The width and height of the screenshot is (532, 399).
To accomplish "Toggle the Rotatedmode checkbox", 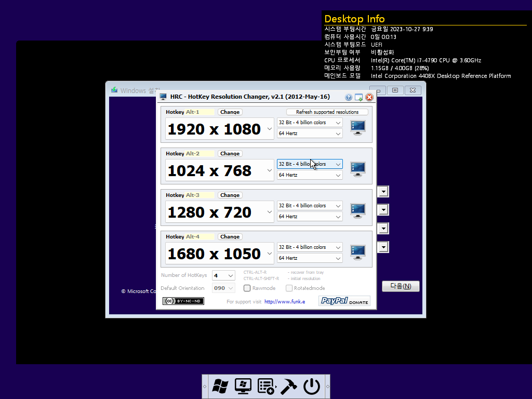I will pos(289,288).
